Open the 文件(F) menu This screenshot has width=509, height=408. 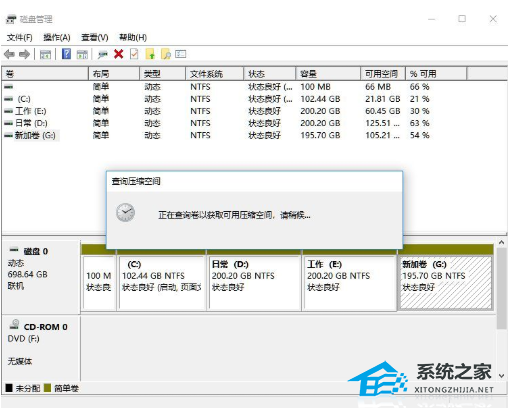coord(20,37)
